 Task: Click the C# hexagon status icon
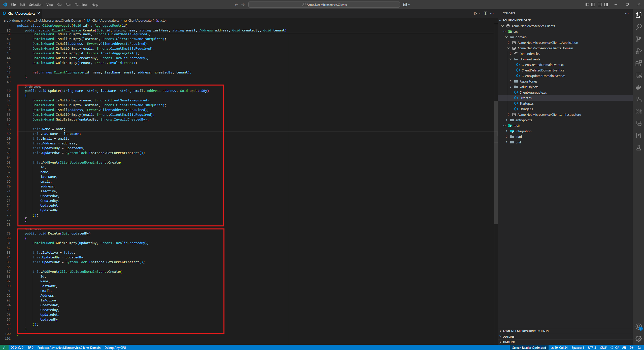click(x=631, y=347)
